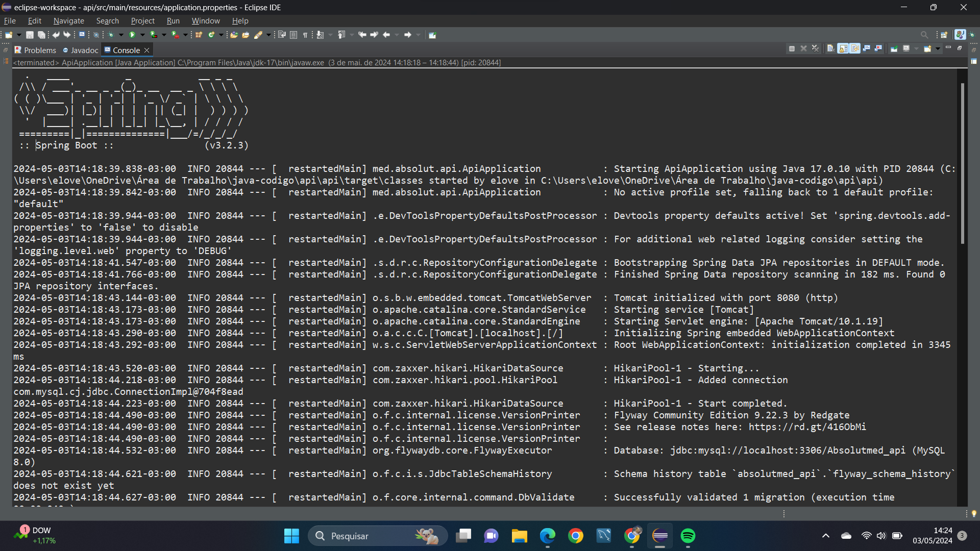Undo the last action
Viewport: 980px width, 551px height.
(x=56, y=35)
